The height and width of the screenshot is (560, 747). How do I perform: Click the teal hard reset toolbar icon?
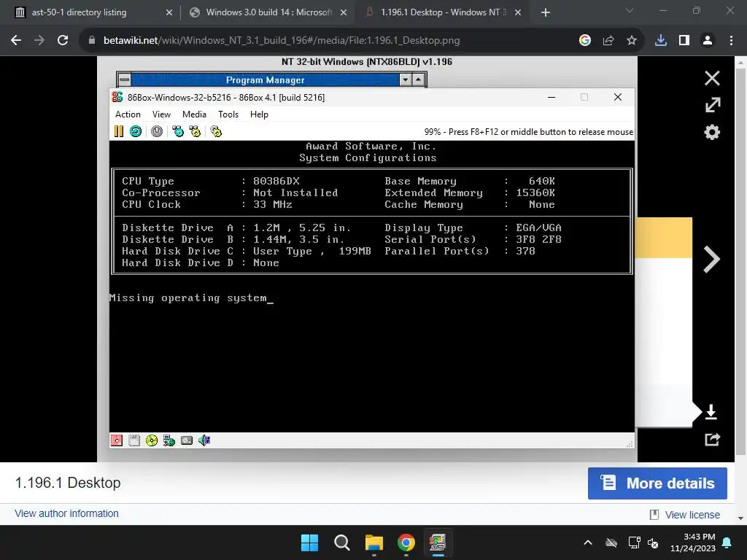[136, 131]
